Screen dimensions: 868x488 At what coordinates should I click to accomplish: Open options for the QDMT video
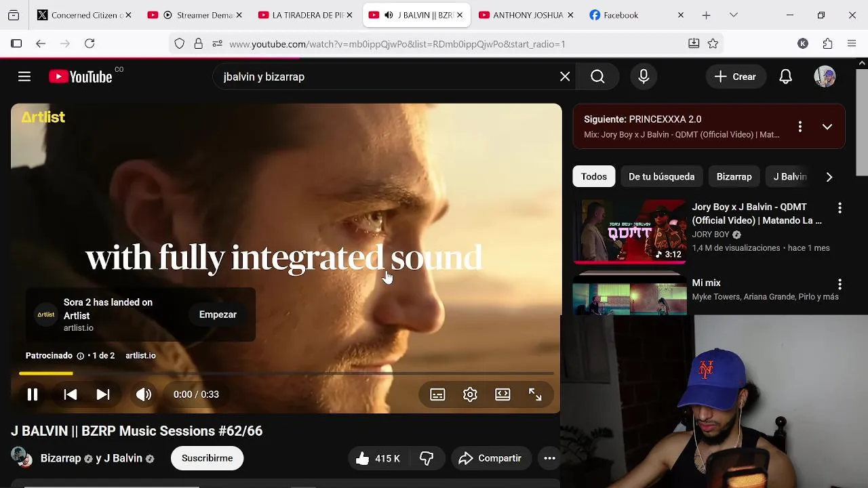840,208
